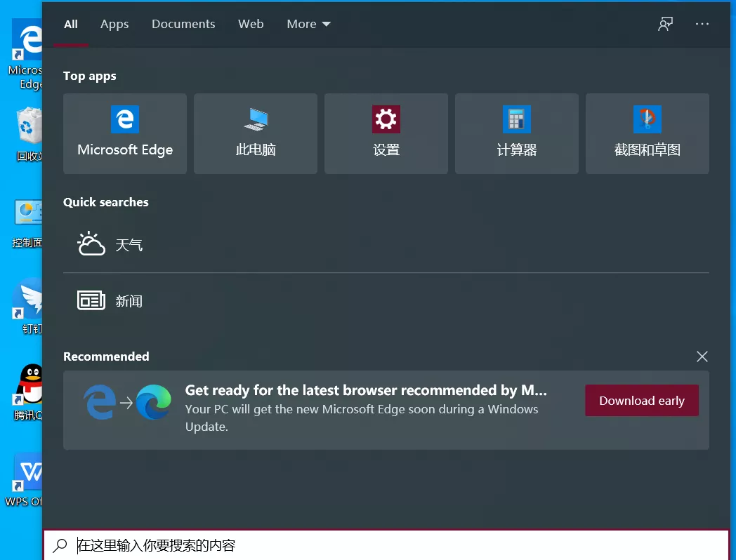Open the 钉钉 desktop shortcut
Screen dimensions: 736x560
point(29,300)
